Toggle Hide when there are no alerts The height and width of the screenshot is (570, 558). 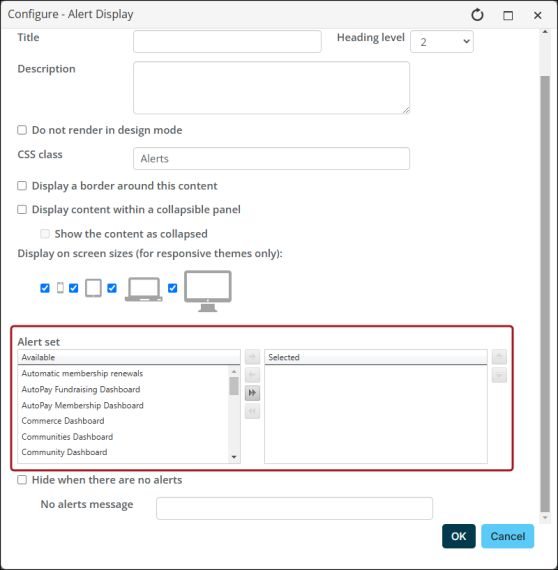(22, 480)
